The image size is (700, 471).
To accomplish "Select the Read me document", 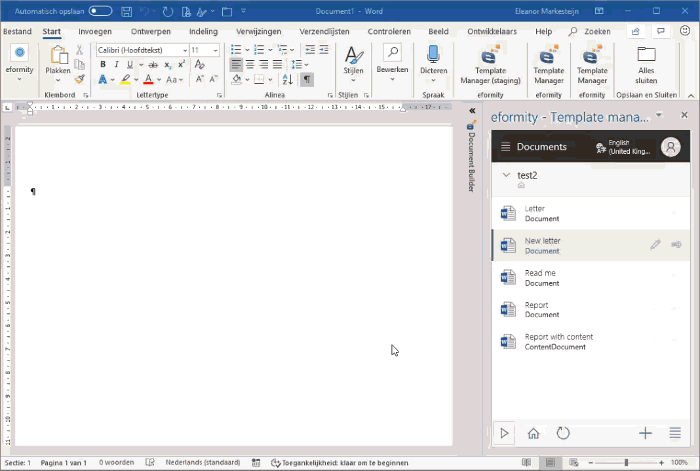I will coord(591,278).
